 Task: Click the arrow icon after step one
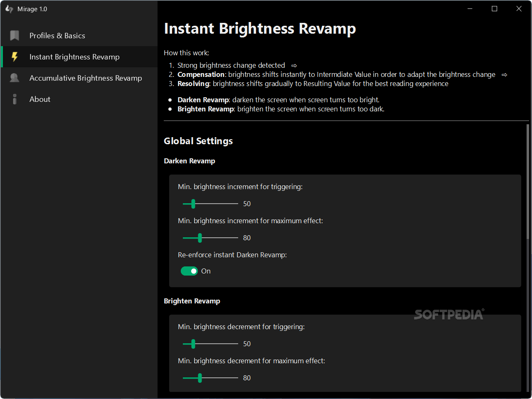point(294,65)
